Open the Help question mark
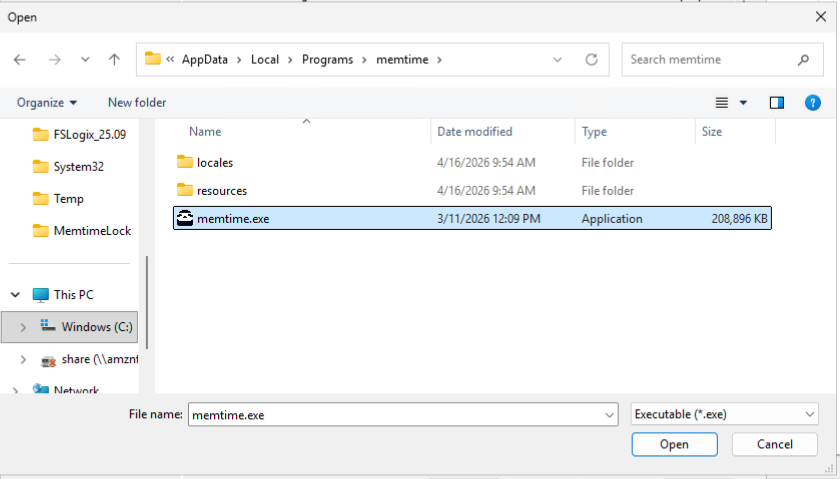This screenshot has width=840, height=479. [x=813, y=102]
